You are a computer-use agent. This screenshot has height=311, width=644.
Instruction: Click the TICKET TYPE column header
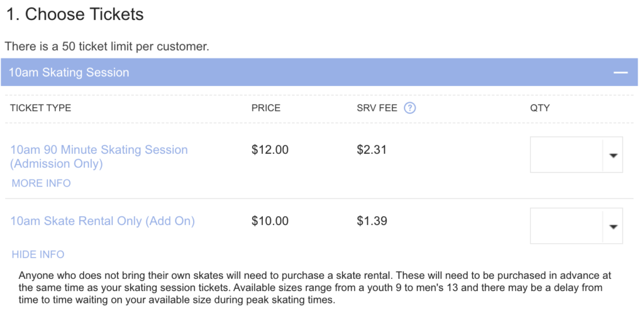click(40, 108)
